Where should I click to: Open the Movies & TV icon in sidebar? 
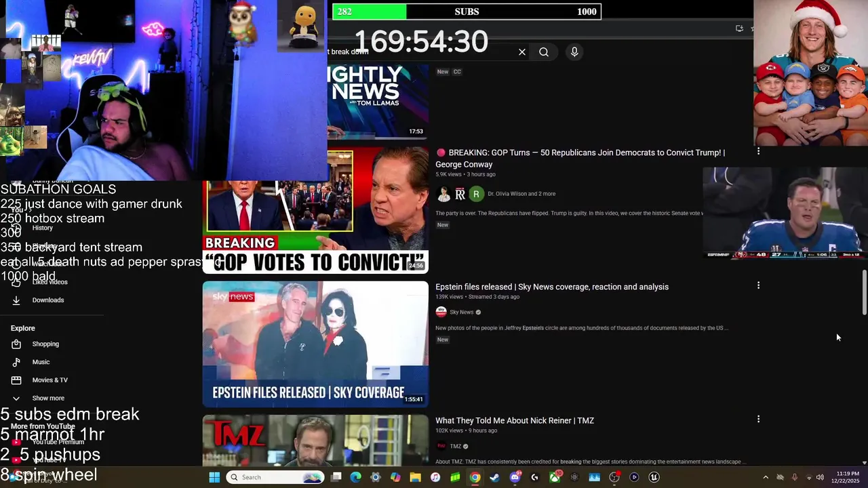(x=16, y=380)
